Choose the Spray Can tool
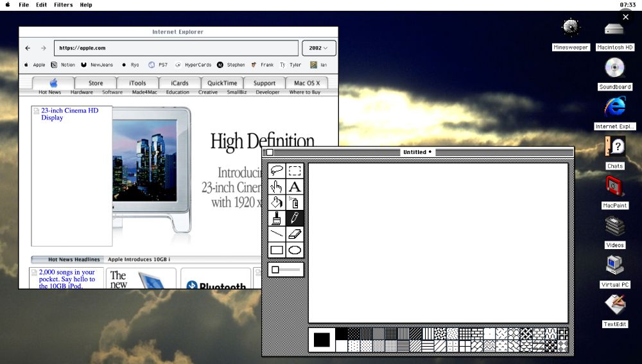The width and height of the screenshot is (642, 364). coord(295,202)
